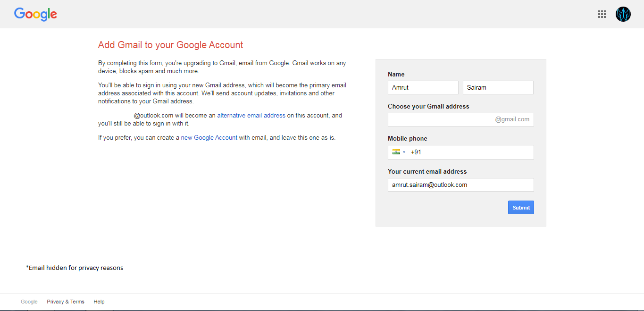Click the 'Choose your Gmail address' label
Viewport: 644px width, 311px height.
coord(428,106)
